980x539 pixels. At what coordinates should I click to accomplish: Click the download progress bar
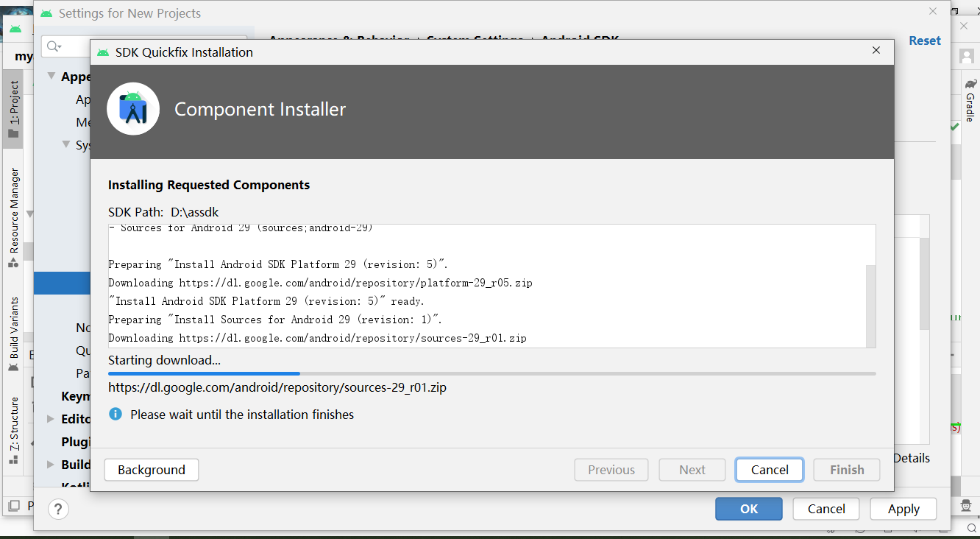pyautogui.click(x=491, y=374)
